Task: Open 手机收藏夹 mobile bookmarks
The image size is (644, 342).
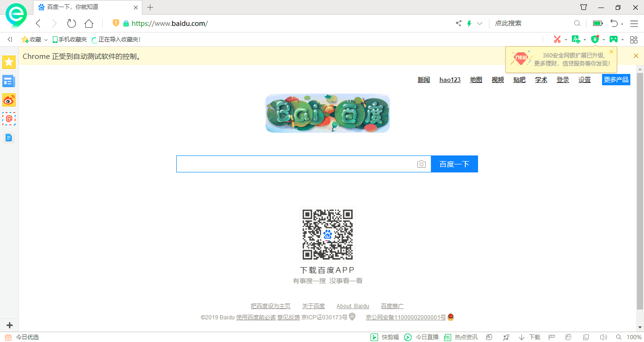Action: pyautogui.click(x=70, y=40)
